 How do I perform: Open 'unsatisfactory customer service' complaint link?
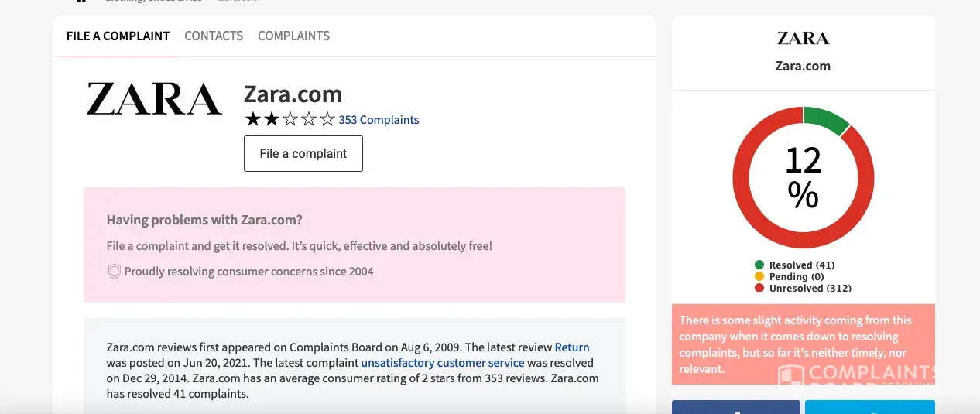(442, 363)
